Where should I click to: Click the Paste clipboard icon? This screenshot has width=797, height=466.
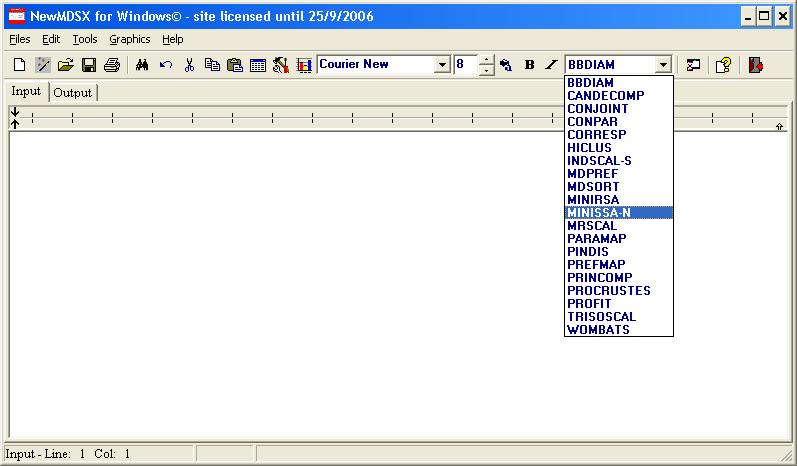pos(235,65)
